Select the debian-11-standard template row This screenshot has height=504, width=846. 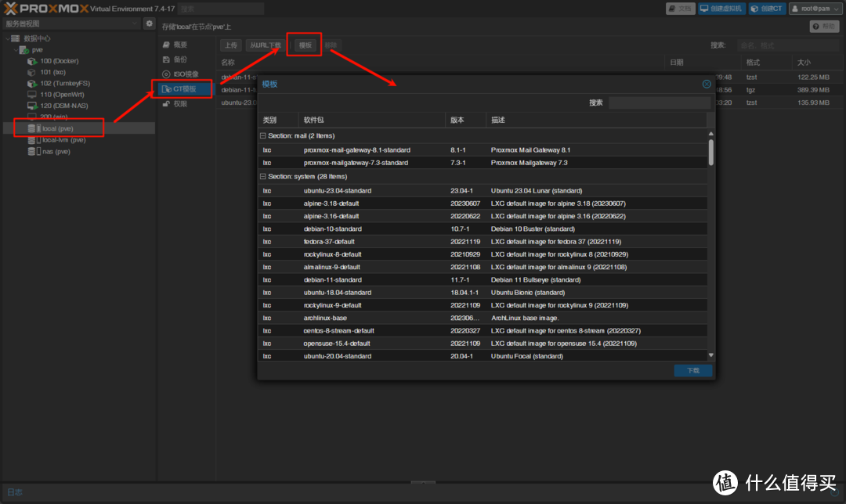(483, 279)
